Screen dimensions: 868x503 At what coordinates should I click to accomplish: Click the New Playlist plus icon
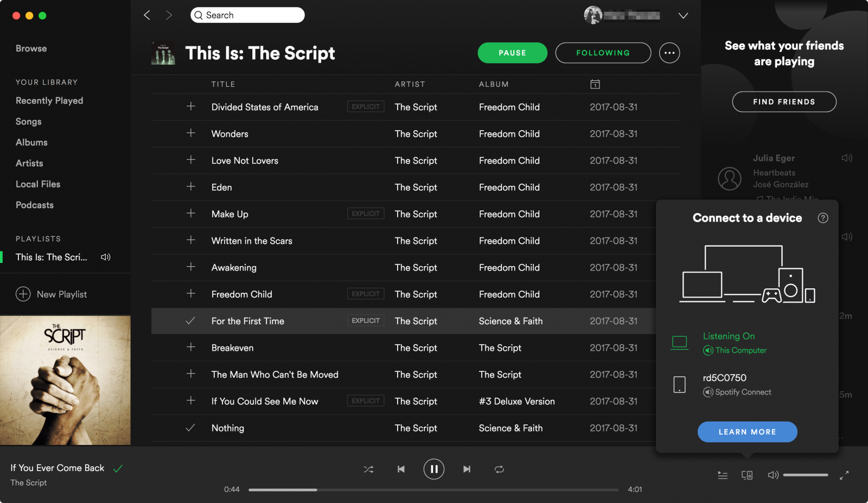pos(23,294)
